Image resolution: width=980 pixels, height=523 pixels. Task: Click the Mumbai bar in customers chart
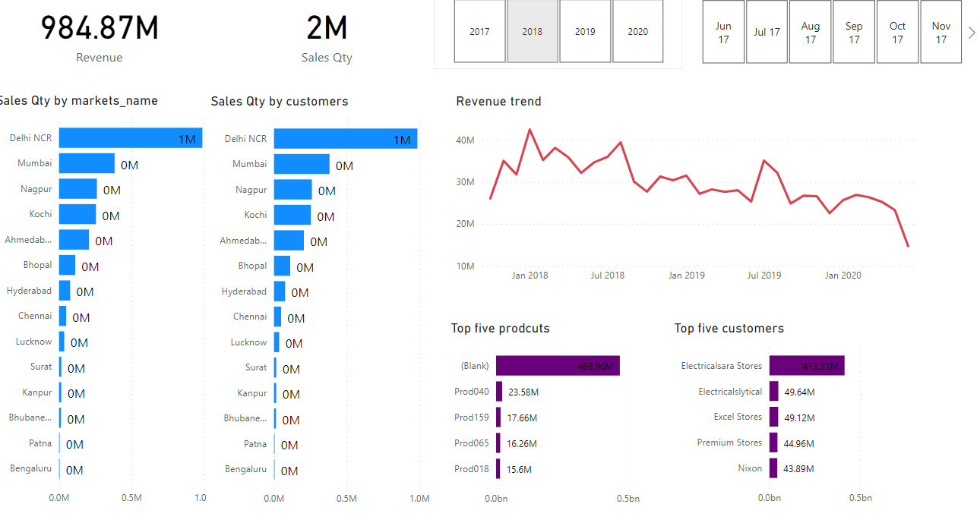click(x=304, y=164)
